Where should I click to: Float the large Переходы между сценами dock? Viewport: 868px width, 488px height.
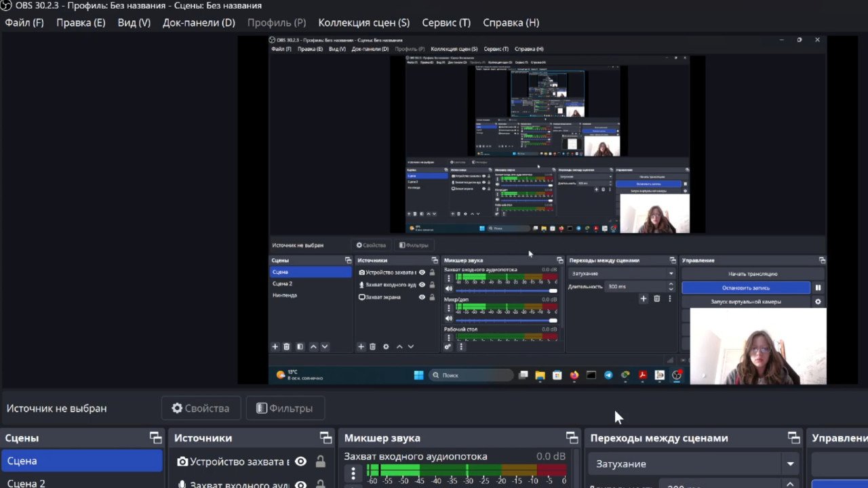(x=794, y=438)
